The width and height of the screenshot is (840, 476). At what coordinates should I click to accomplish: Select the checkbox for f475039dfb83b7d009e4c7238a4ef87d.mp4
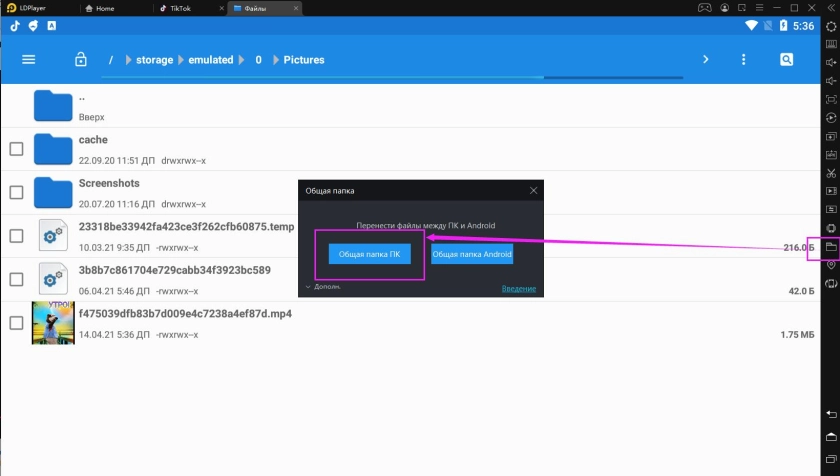click(x=16, y=323)
